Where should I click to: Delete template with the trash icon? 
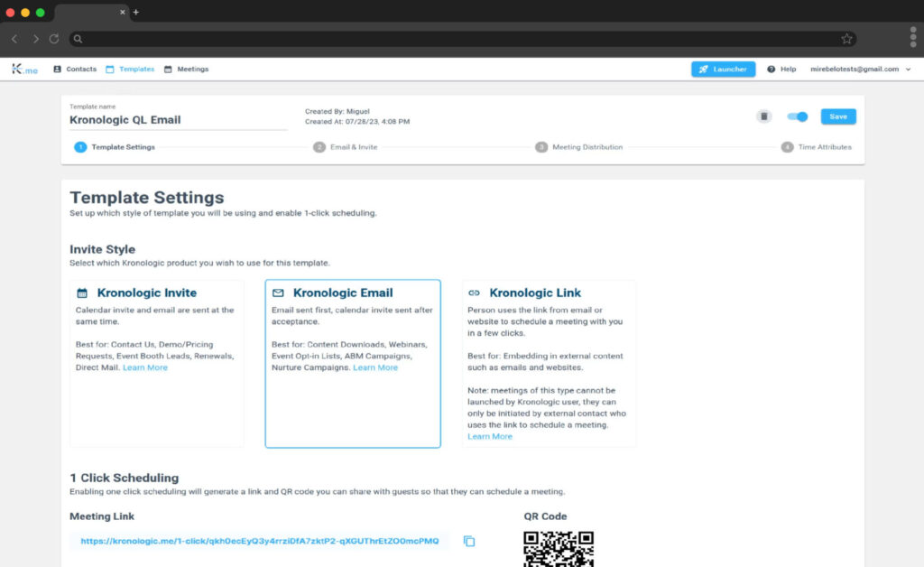[x=763, y=116]
